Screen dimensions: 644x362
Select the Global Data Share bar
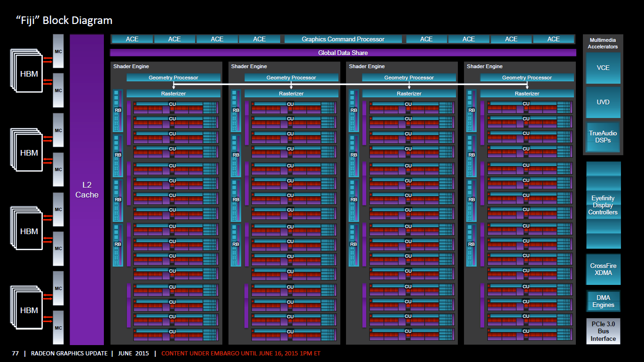(343, 53)
